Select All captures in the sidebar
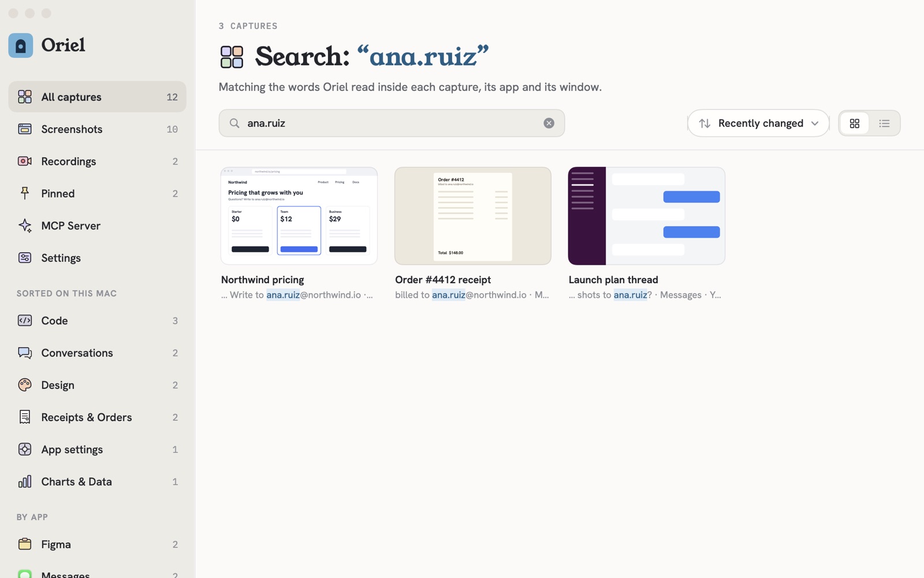Image resolution: width=924 pixels, height=578 pixels. 97,97
